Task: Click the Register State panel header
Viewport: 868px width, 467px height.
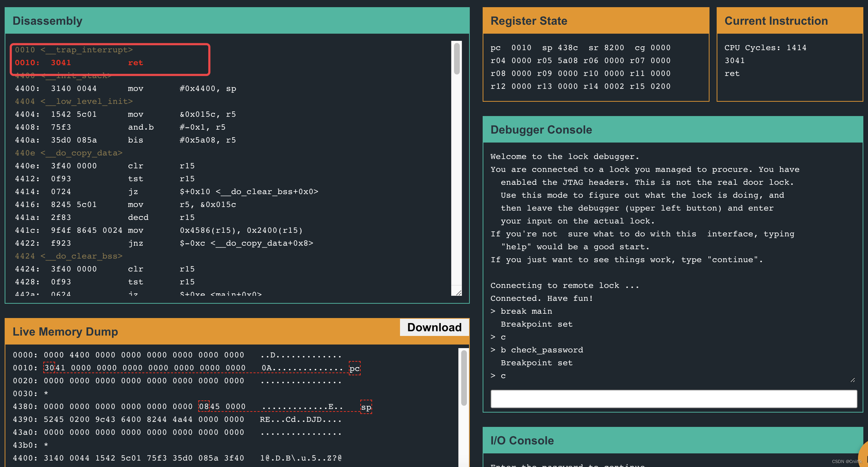Action: click(596, 21)
